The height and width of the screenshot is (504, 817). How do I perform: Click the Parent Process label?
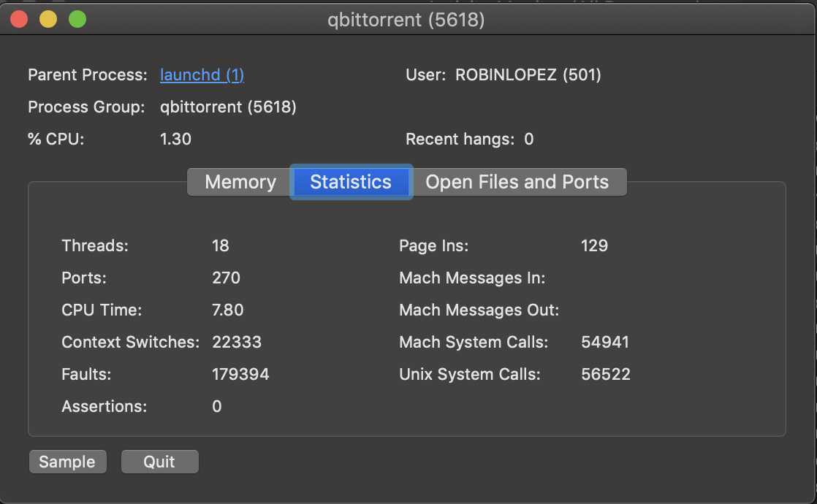point(88,75)
